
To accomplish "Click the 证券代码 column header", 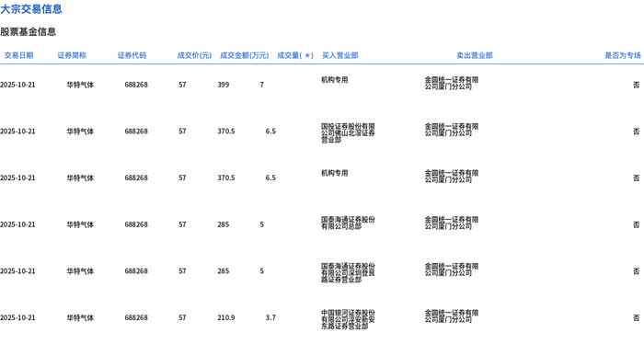I will pyautogui.click(x=132, y=55).
